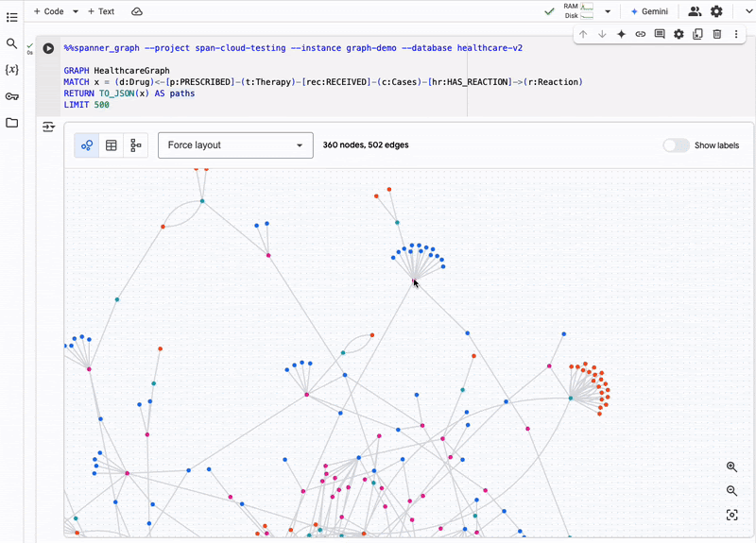This screenshot has height=543, width=756.
Task: Switch to schema view
Action: tap(136, 145)
